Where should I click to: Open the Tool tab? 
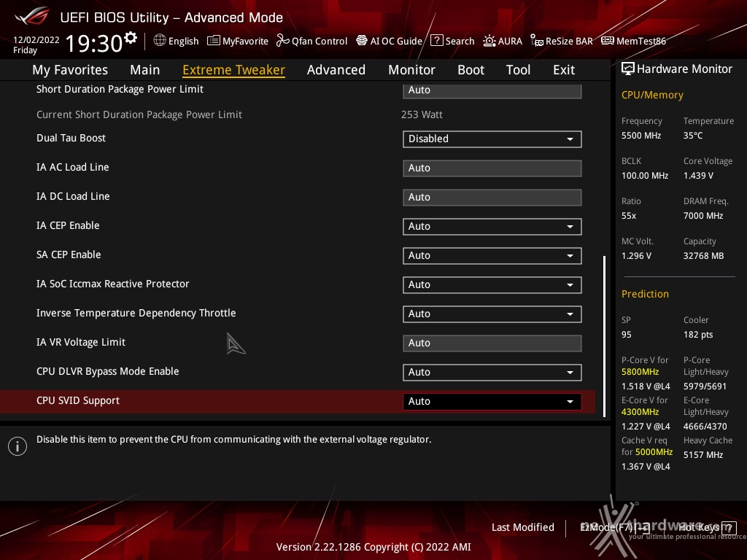click(x=519, y=70)
